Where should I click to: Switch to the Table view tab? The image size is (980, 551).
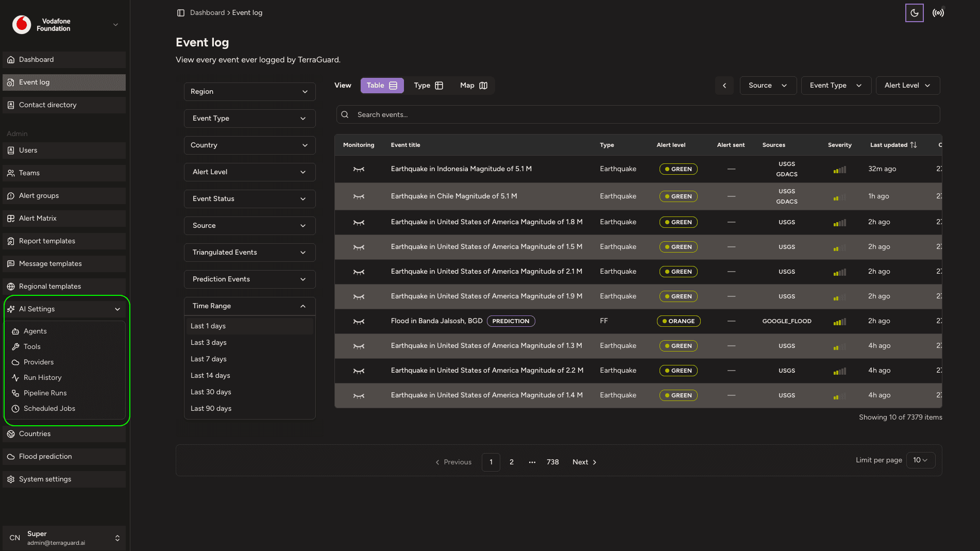pyautogui.click(x=382, y=86)
